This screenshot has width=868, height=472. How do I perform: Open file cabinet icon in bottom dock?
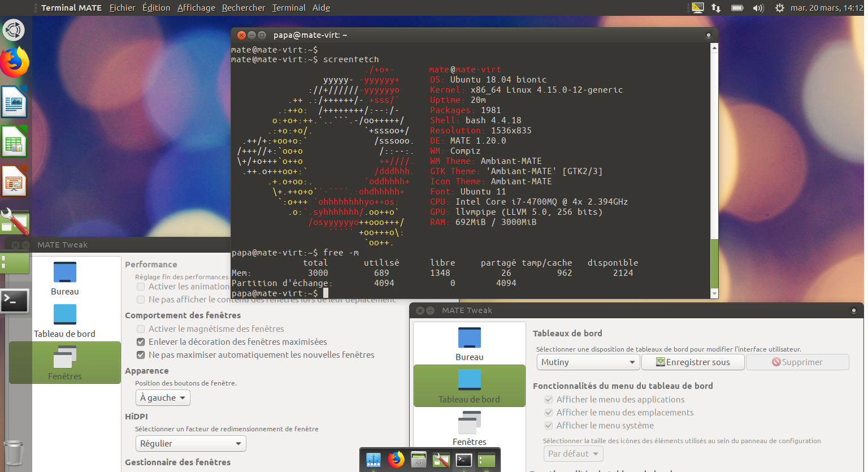419,460
